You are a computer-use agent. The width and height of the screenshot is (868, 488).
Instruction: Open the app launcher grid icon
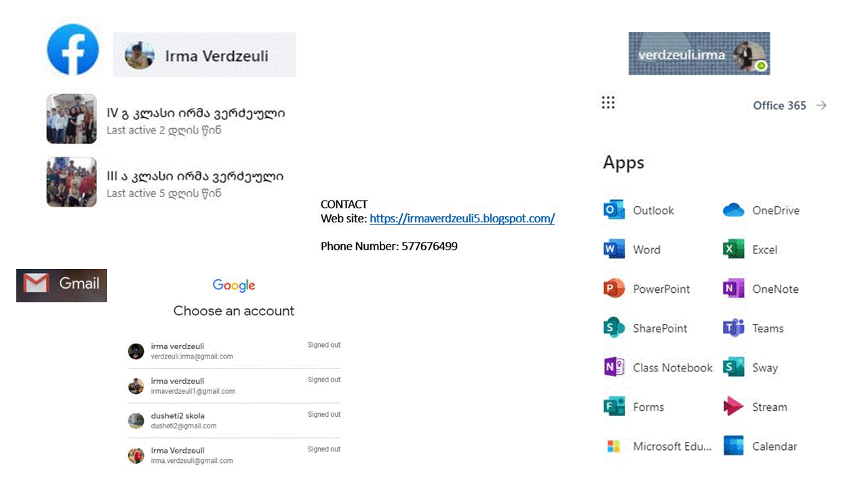608,102
